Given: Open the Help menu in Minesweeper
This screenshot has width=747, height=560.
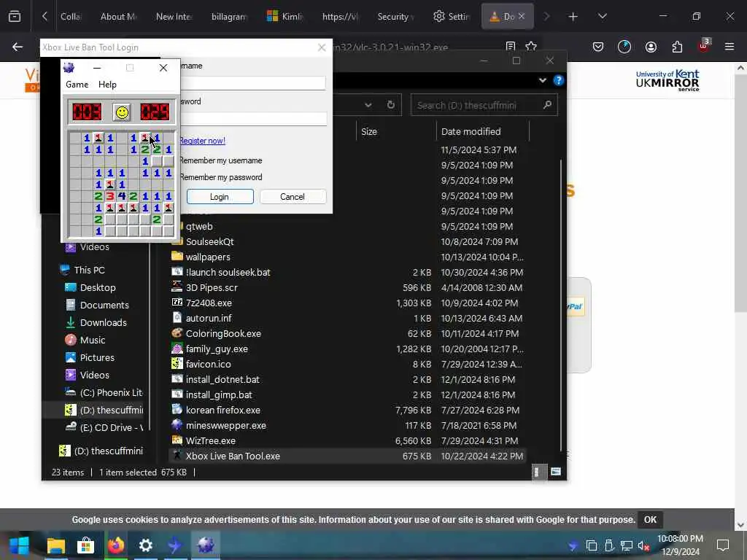Looking at the screenshot, I should tap(107, 85).
